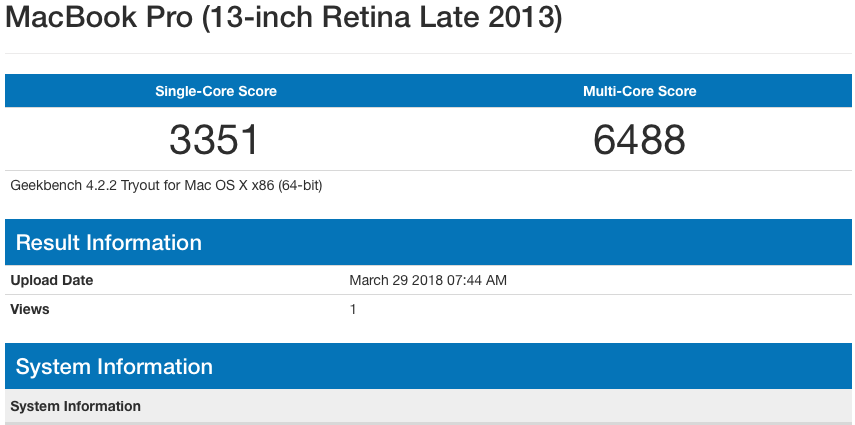
Task: Click the "07:44 AM" upload time
Action: pos(479,281)
